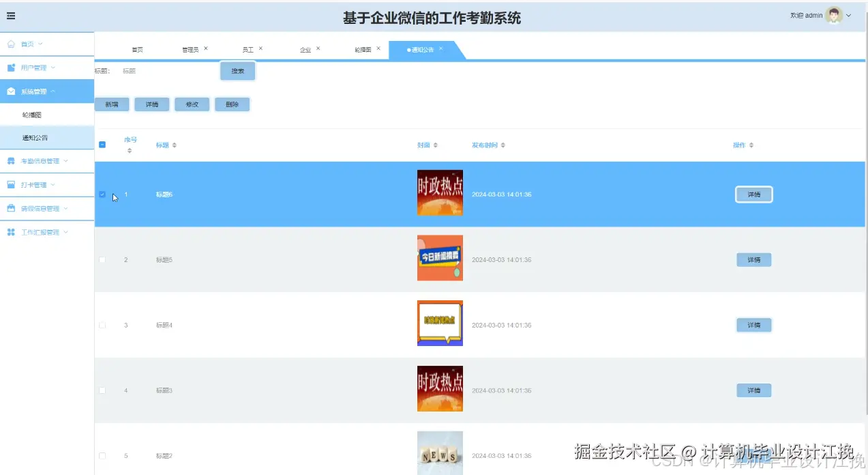Click the 请假信息管理 sidebar icon
Image resolution: width=868 pixels, height=475 pixels.
(11, 208)
